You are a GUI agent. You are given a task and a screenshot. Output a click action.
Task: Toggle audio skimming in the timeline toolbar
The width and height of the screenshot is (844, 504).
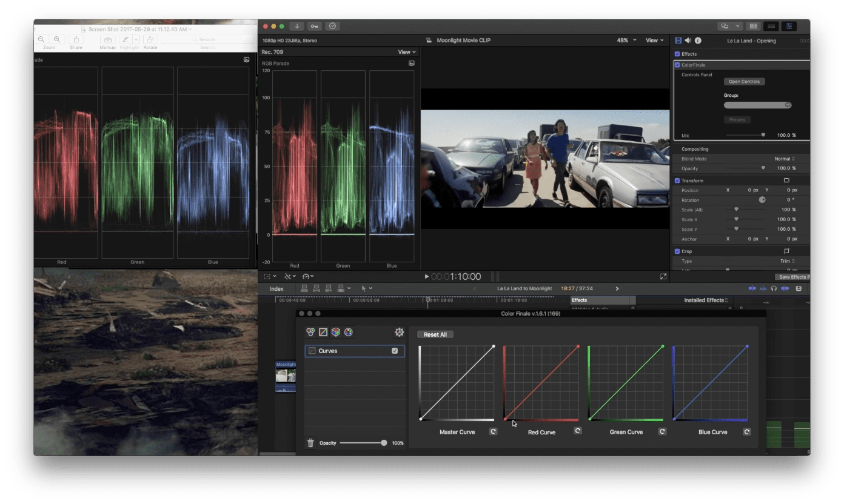(763, 288)
